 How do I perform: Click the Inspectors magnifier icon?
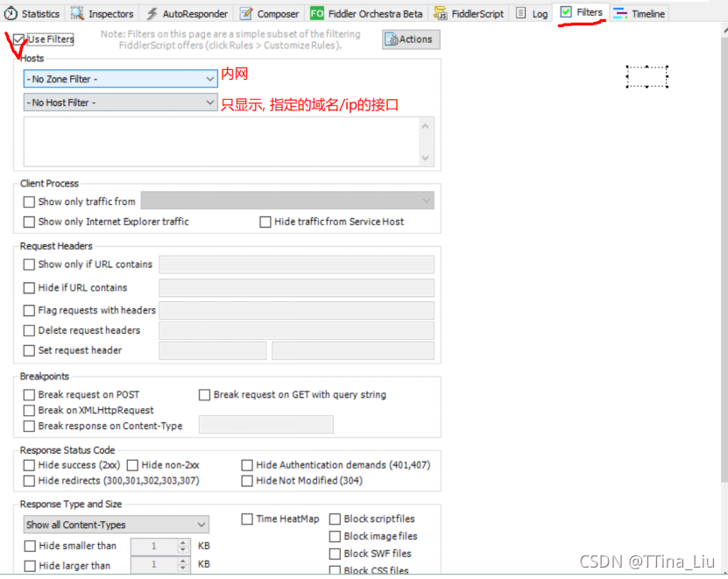[x=77, y=13]
